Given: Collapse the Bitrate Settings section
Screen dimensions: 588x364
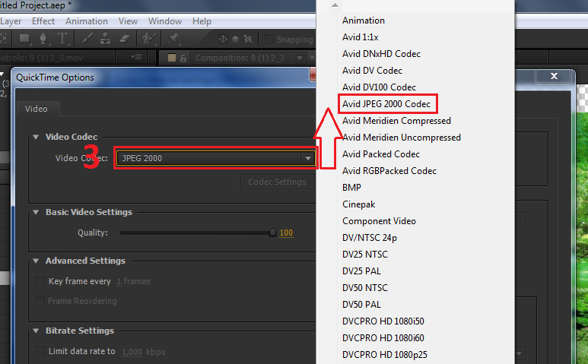Looking at the screenshot, I should tap(36, 331).
